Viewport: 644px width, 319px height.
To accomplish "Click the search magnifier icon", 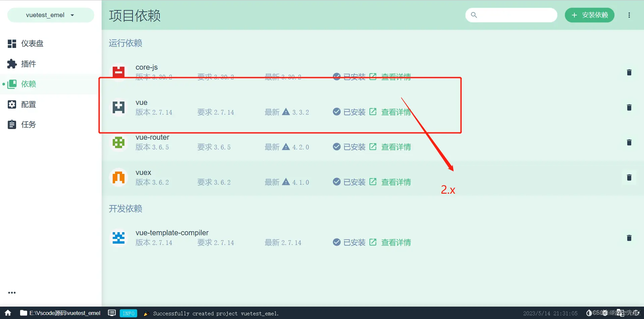I will pyautogui.click(x=474, y=15).
